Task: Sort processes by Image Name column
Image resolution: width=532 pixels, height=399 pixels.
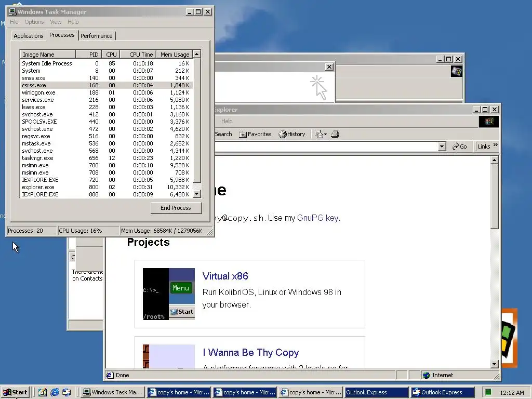Action: (x=47, y=54)
